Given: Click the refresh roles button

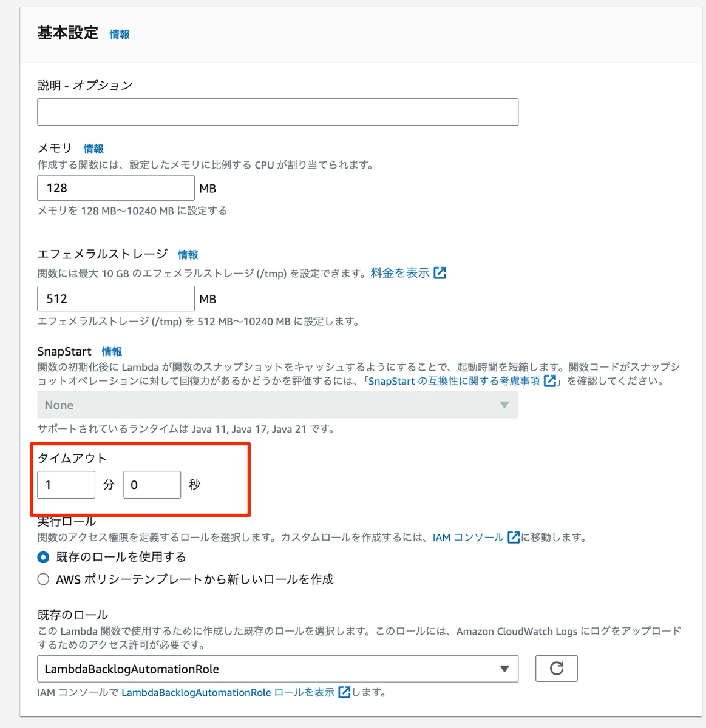Looking at the screenshot, I should [x=557, y=669].
